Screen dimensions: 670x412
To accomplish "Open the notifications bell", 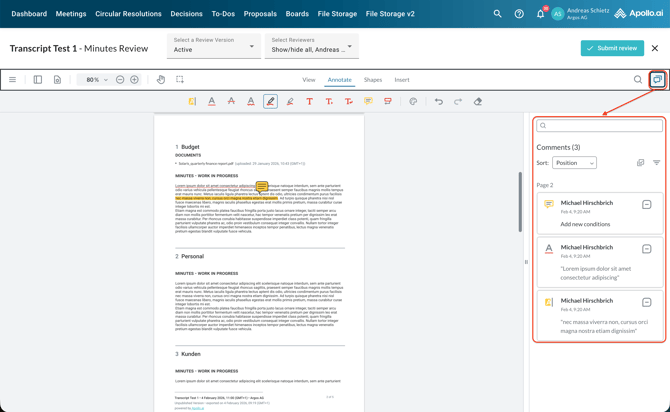I will [x=540, y=14].
